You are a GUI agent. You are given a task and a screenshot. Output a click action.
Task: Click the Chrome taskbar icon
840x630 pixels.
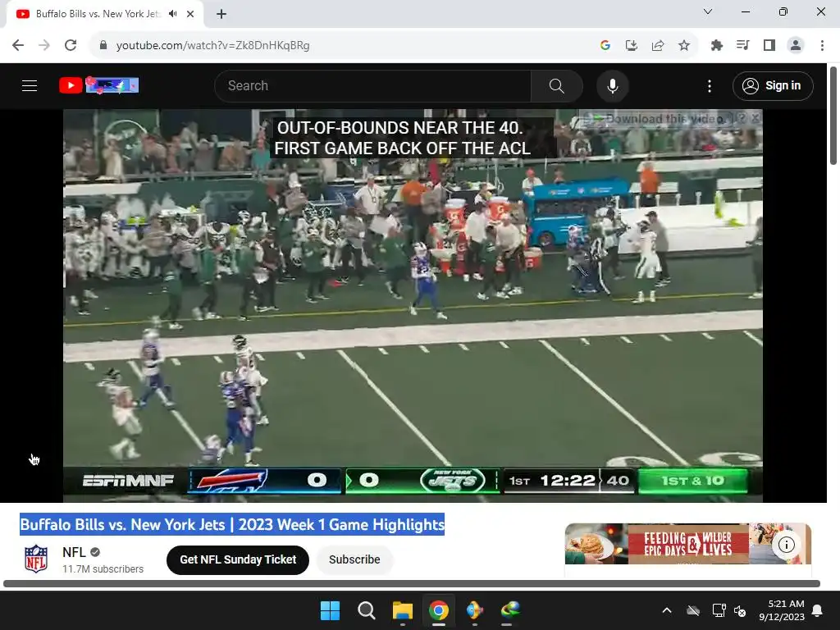click(439, 610)
